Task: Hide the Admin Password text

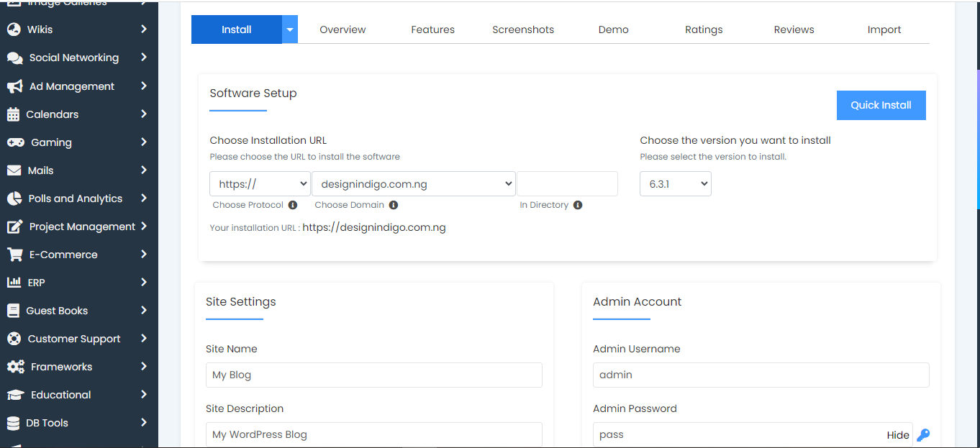Action: pyautogui.click(x=898, y=434)
